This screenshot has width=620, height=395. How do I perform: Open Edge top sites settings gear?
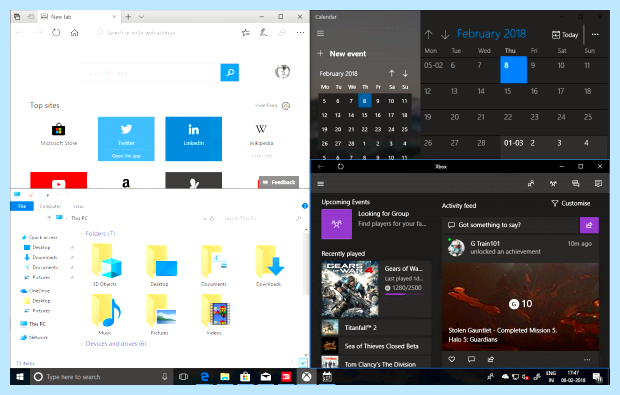pos(286,106)
